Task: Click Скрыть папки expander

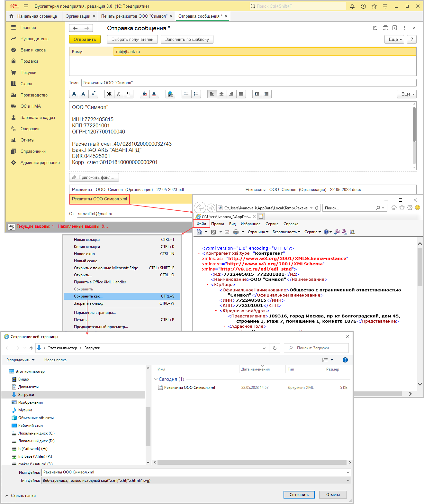Action: click(21, 496)
